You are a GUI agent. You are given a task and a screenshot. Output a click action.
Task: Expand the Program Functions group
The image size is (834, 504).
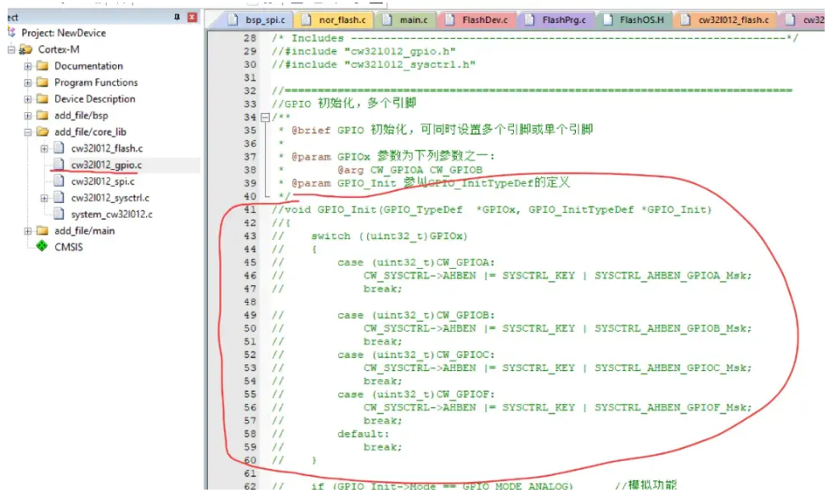tap(28, 82)
